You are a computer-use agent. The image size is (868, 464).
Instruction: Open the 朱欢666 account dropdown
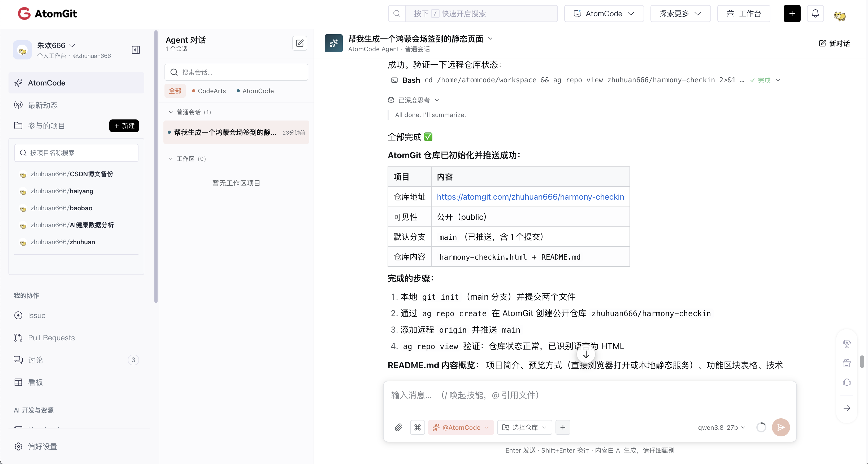(x=56, y=45)
